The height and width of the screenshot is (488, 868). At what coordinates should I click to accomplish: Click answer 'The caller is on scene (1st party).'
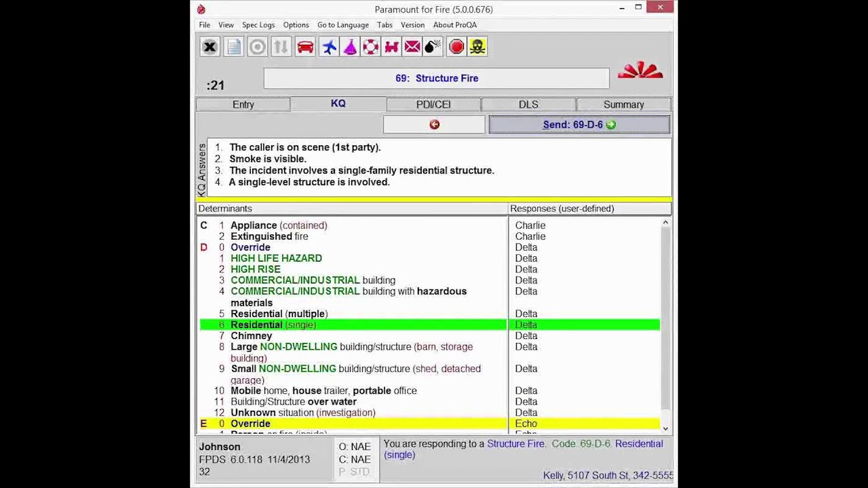click(x=305, y=147)
